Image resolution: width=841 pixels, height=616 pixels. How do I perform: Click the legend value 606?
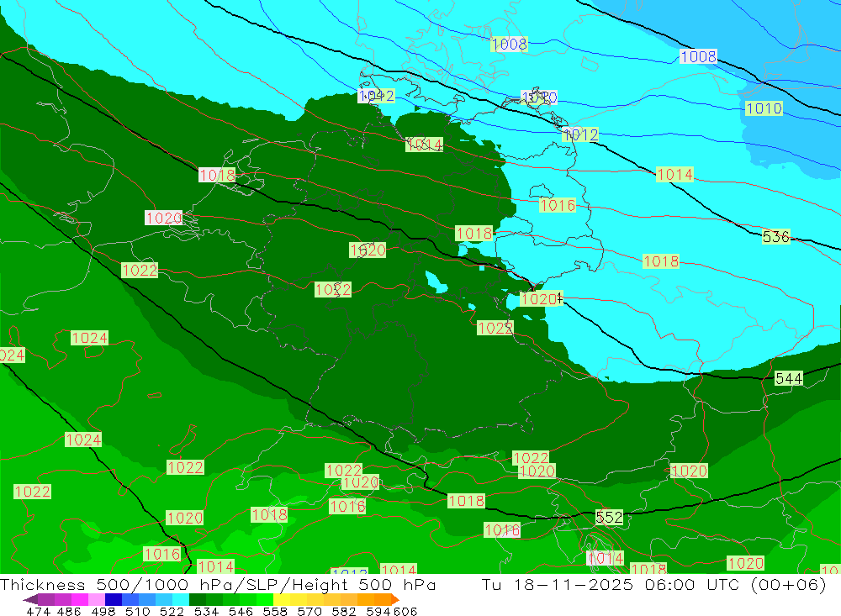pyautogui.click(x=405, y=612)
